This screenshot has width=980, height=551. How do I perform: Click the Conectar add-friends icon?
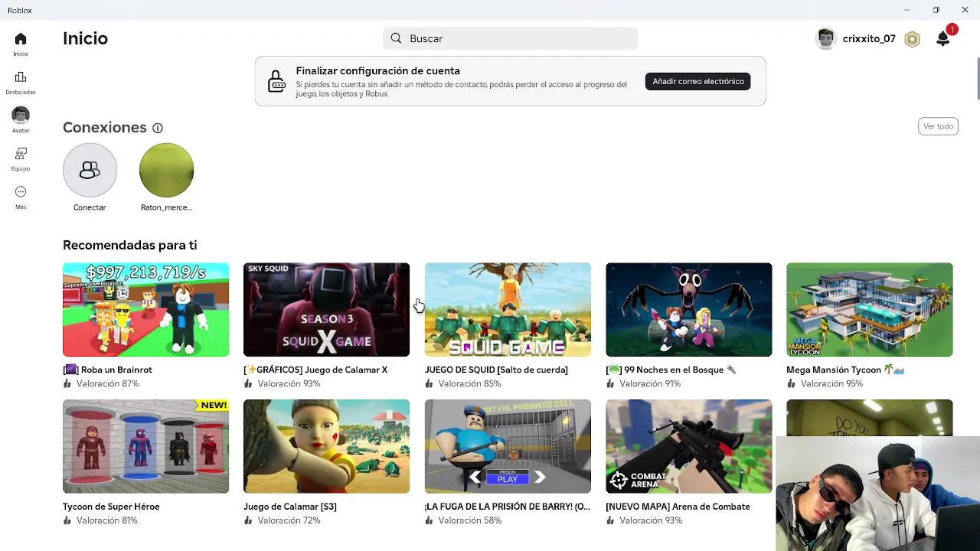pyautogui.click(x=90, y=170)
